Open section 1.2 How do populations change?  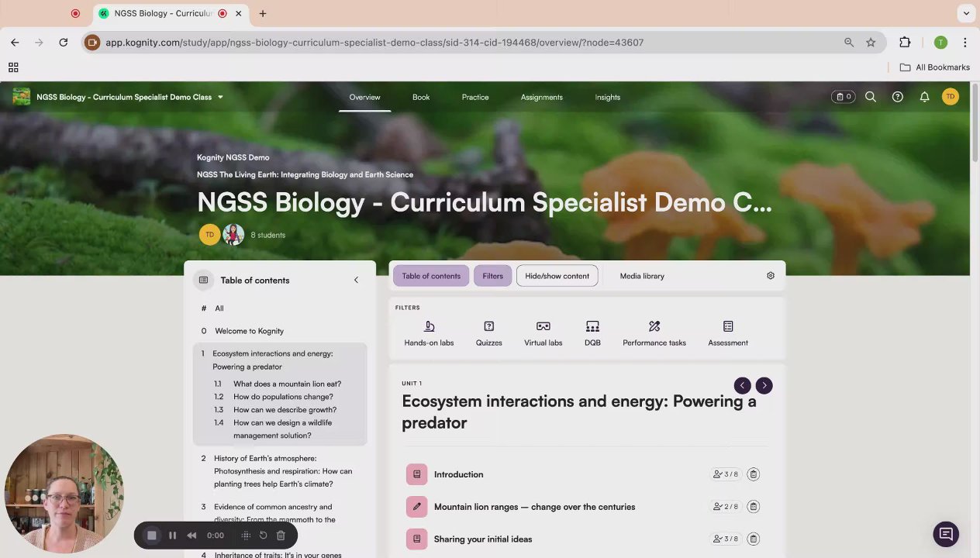[283, 397]
